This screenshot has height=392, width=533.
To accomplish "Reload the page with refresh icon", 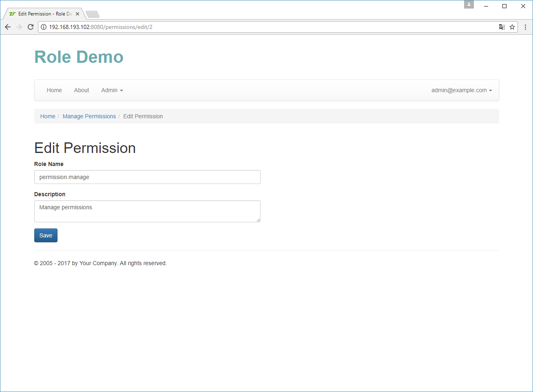I will point(30,27).
